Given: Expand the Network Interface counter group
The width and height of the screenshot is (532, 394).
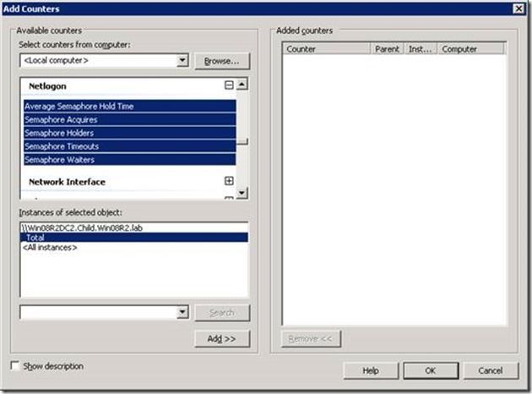Looking at the screenshot, I should [x=229, y=181].
